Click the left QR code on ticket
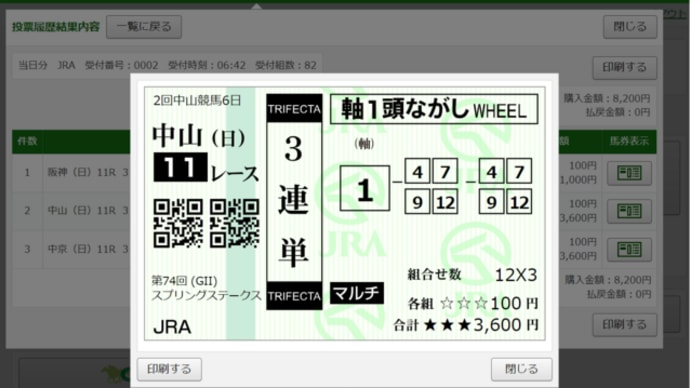Viewport: 690px width, 388px height. (x=178, y=223)
